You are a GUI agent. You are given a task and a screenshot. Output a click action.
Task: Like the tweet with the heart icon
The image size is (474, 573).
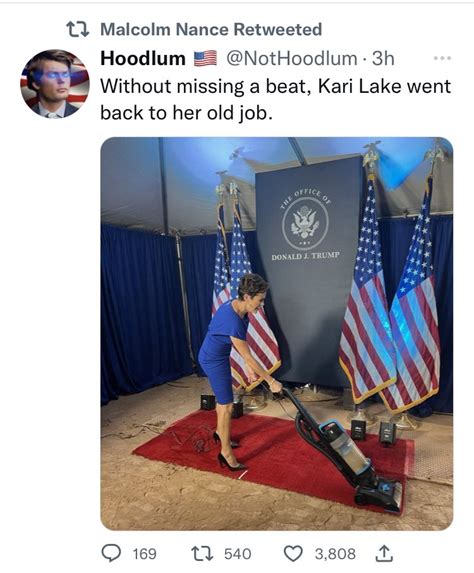coord(294,553)
